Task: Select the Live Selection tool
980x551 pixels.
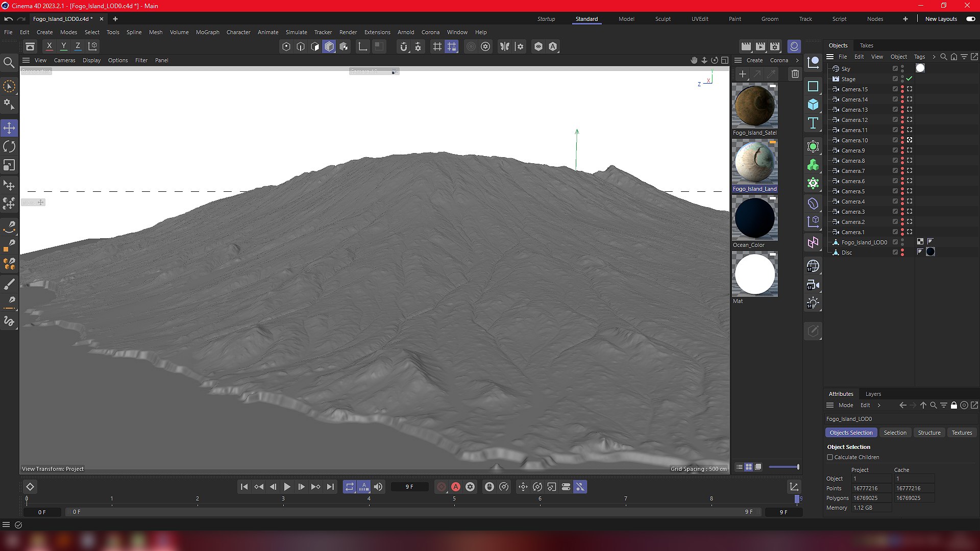Action: tap(9, 86)
